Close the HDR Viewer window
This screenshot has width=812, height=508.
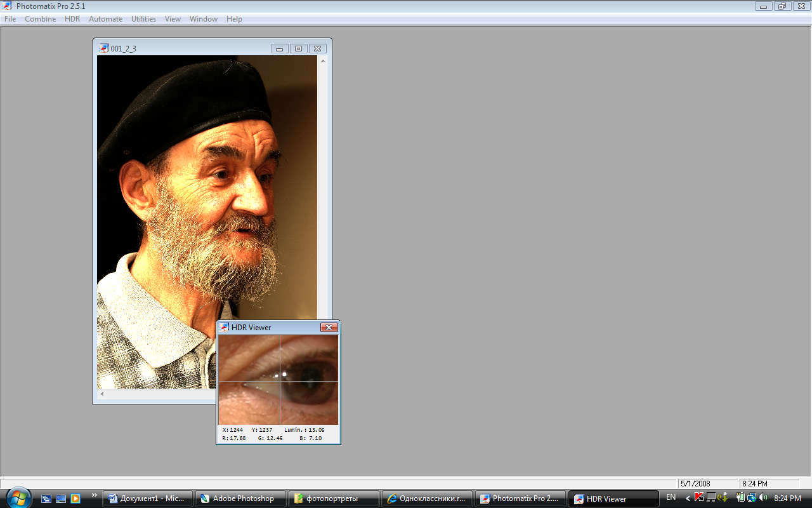[329, 328]
